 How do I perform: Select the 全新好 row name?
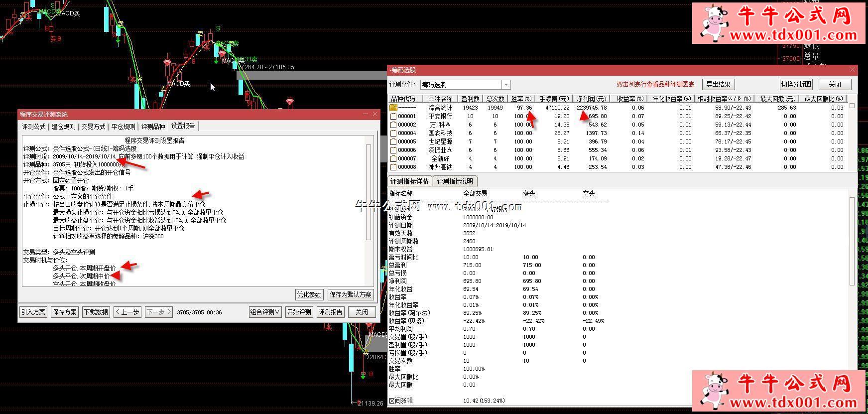click(x=440, y=158)
